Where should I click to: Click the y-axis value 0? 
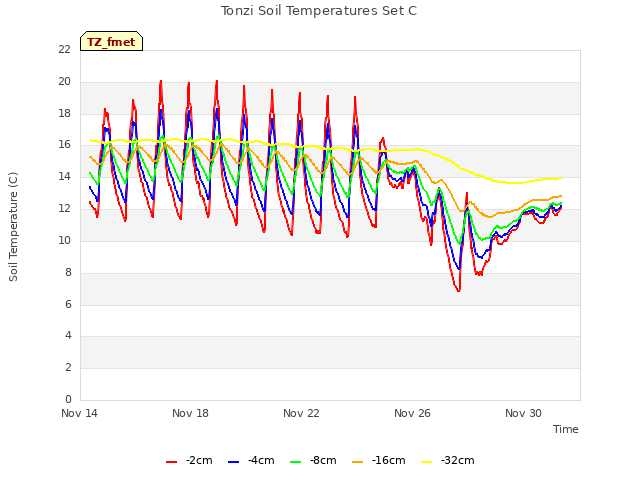68,399
